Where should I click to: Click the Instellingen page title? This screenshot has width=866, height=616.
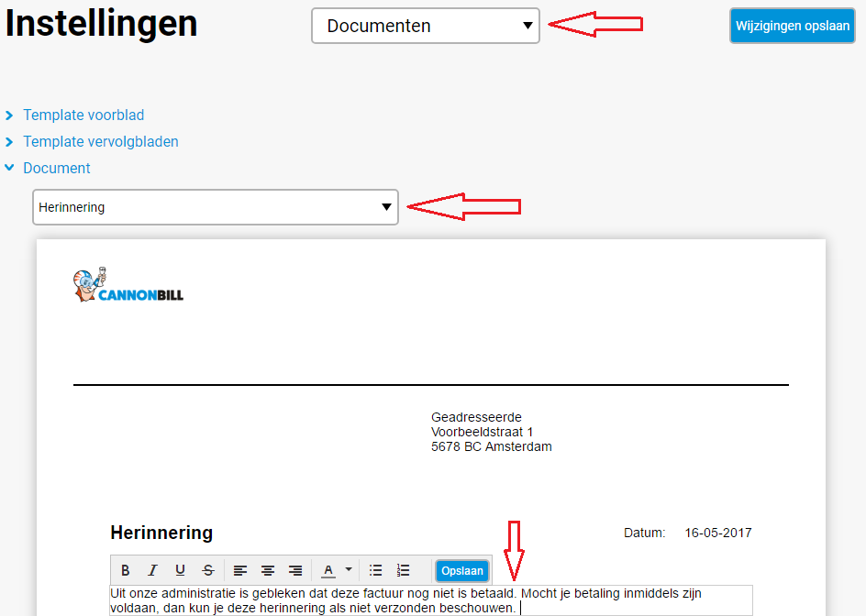pos(101,24)
